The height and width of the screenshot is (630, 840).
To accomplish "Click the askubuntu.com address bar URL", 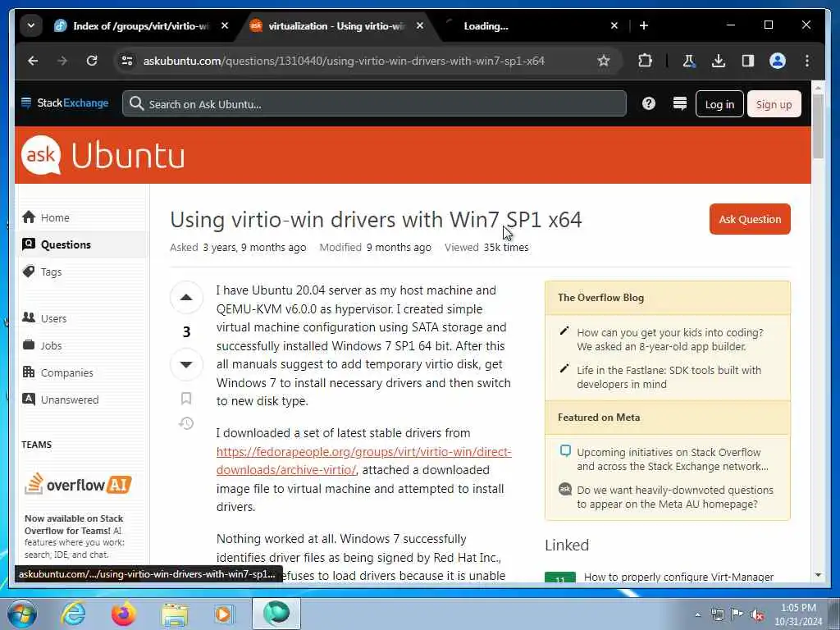I will click(344, 61).
